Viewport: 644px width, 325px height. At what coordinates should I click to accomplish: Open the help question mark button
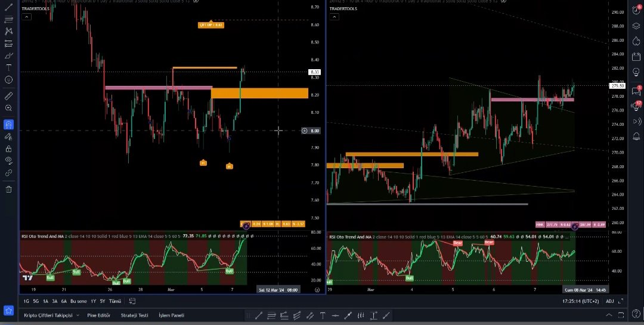tap(636, 314)
